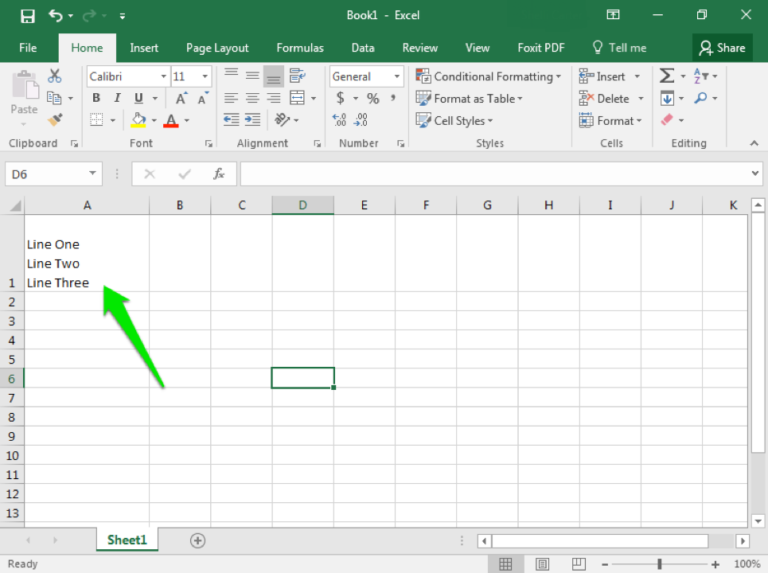This screenshot has width=768, height=573.
Task: Click the Wrap Text icon
Action: (x=297, y=76)
